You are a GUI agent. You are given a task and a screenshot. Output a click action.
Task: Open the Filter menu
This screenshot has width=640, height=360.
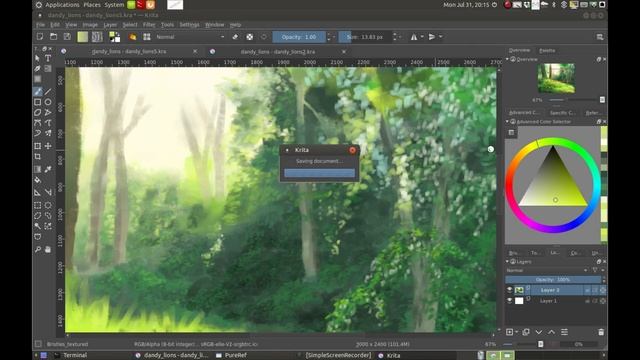click(x=149, y=25)
